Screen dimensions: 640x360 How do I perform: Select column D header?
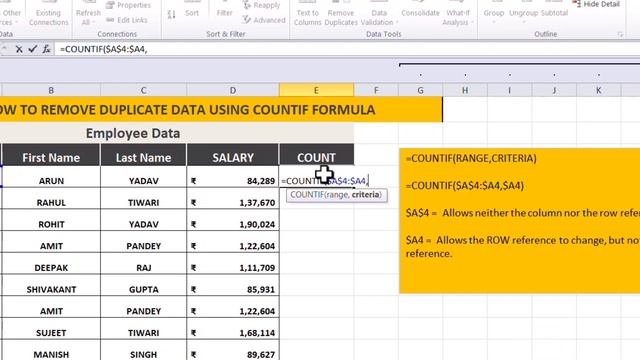point(233,90)
